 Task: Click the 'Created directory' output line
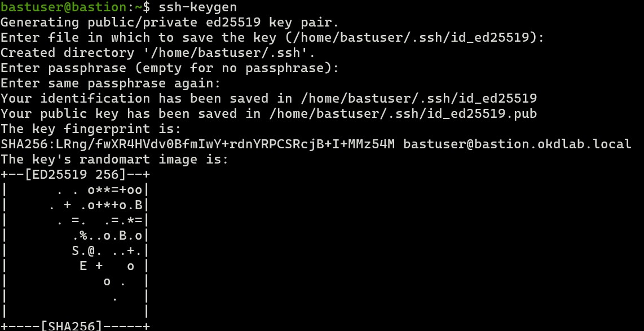[158, 53]
